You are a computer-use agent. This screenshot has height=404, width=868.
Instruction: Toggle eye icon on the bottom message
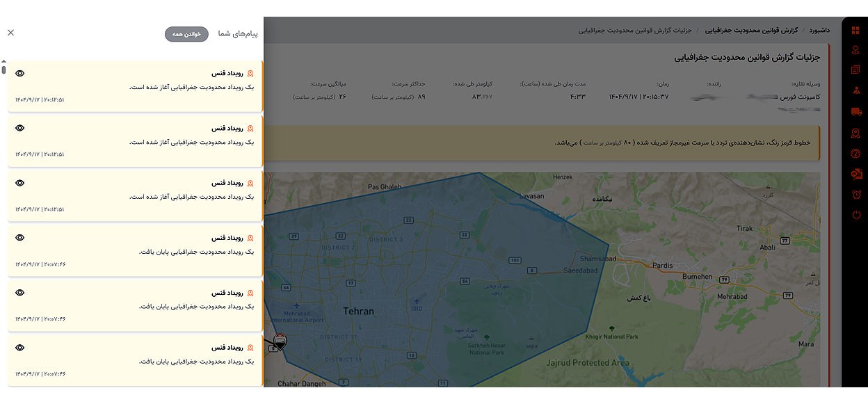click(20, 348)
